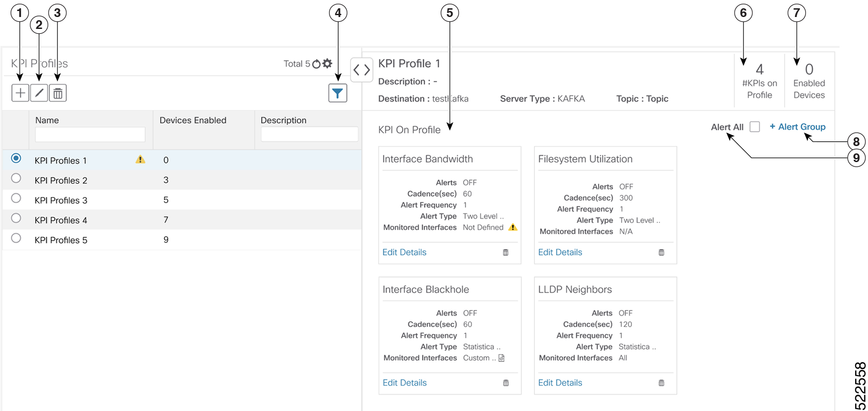Image resolution: width=868 pixels, height=411 pixels.
Task: Click the #KPIs on Profile counter
Action: pyautogui.click(x=760, y=82)
